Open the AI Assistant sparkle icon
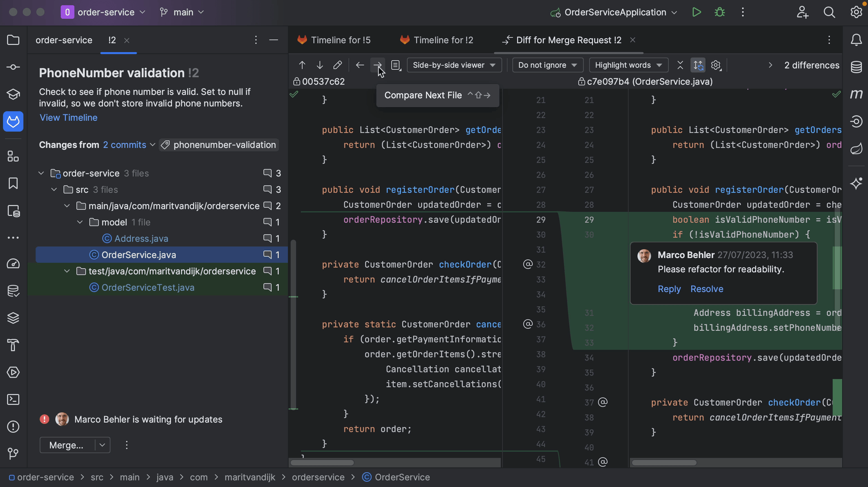This screenshot has height=487, width=868. pyautogui.click(x=856, y=183)
